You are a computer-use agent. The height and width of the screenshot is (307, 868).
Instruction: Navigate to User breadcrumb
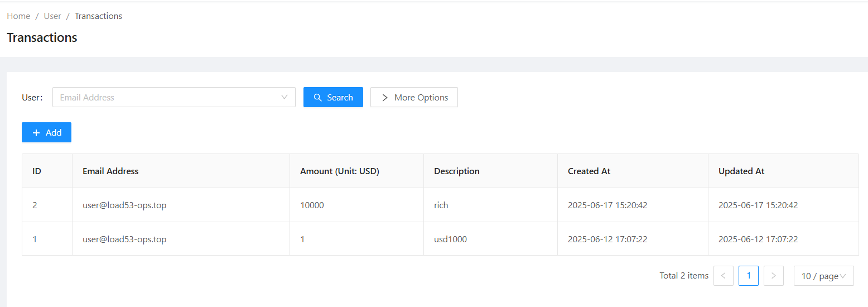click(x=52, y=16)
